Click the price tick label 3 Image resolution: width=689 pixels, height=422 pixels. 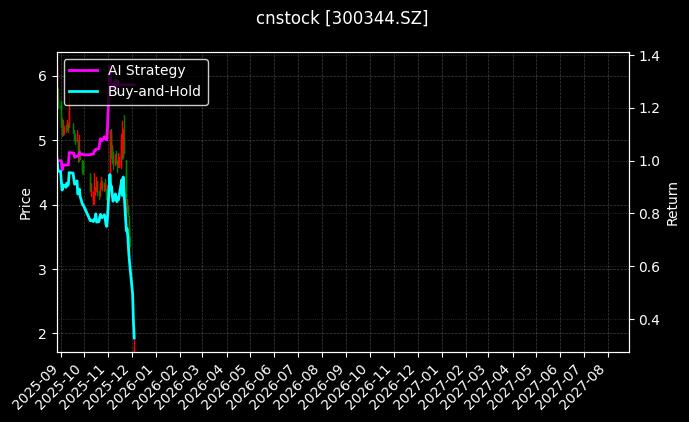tap(42, 269)
